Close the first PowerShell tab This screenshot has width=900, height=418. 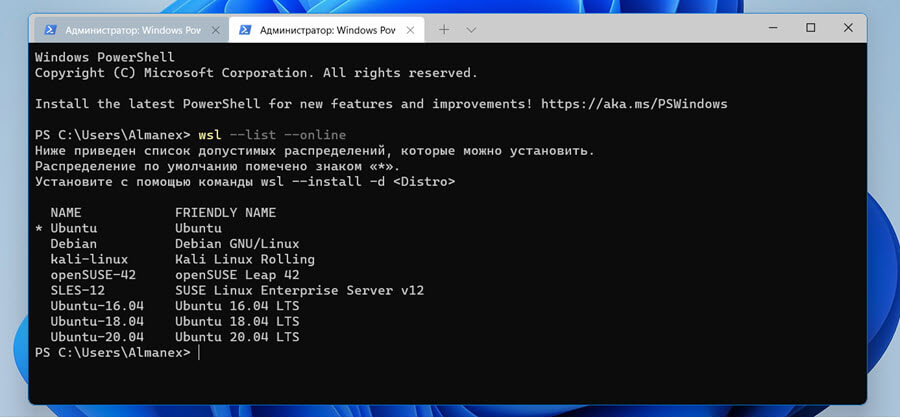pyautogui.click(x=216, y=30)
